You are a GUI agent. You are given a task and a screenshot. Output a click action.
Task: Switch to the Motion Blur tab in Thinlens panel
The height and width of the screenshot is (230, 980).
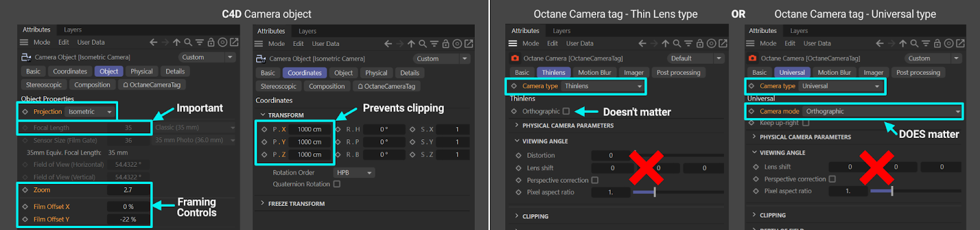[x=594, y=72]
